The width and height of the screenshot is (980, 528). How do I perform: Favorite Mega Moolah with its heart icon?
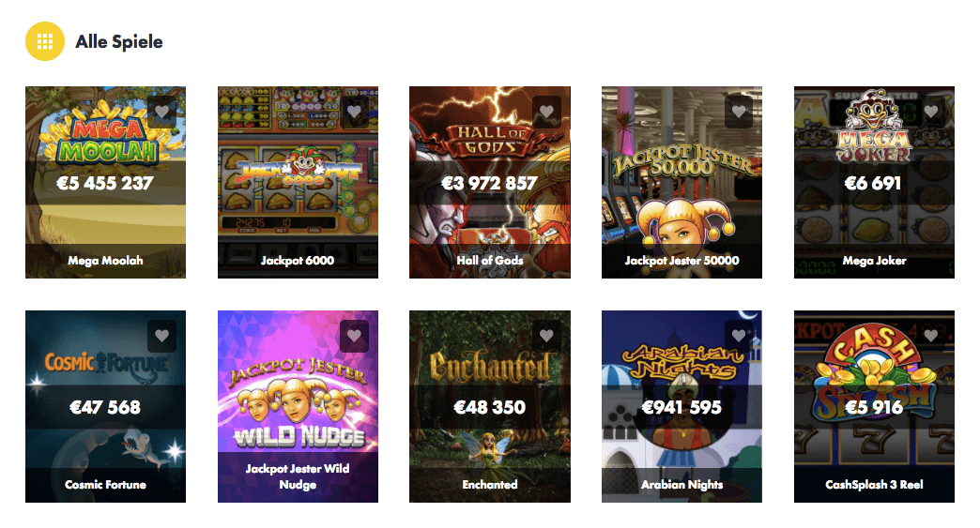click(x=162, y=112)
